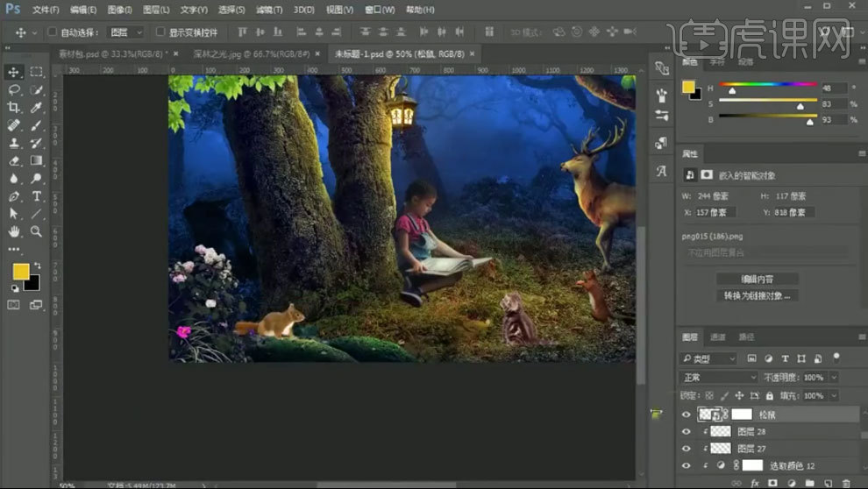Click the brightness B value field
The width and height of the screenshot is (868, 489).
coord(834,119)
